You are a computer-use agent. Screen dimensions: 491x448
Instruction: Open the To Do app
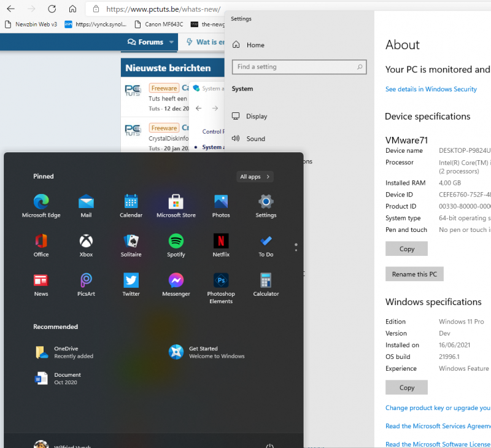click(266, 245)
